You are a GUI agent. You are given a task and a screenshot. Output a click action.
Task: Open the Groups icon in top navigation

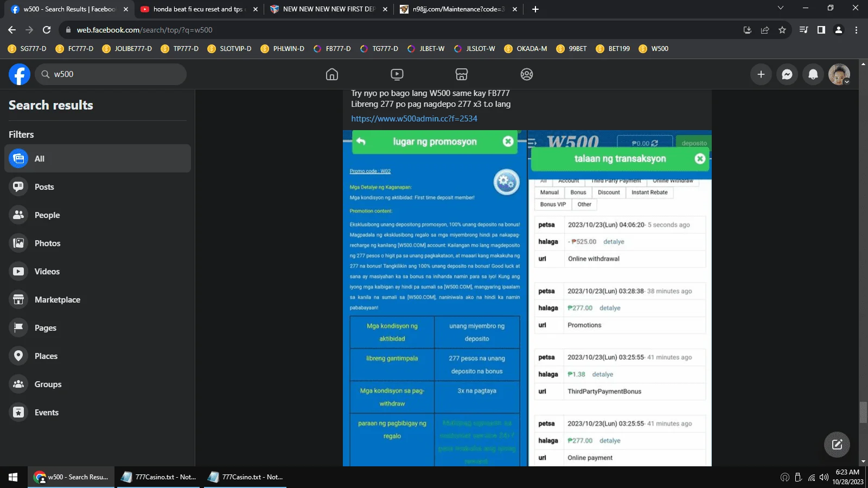[527, 74]
